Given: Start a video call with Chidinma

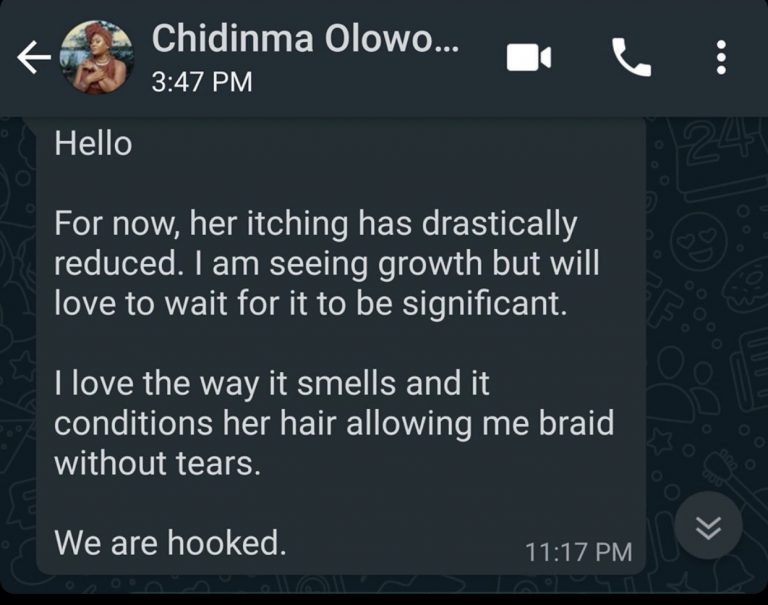Looking at the screenshot, I should coord(528,57).
